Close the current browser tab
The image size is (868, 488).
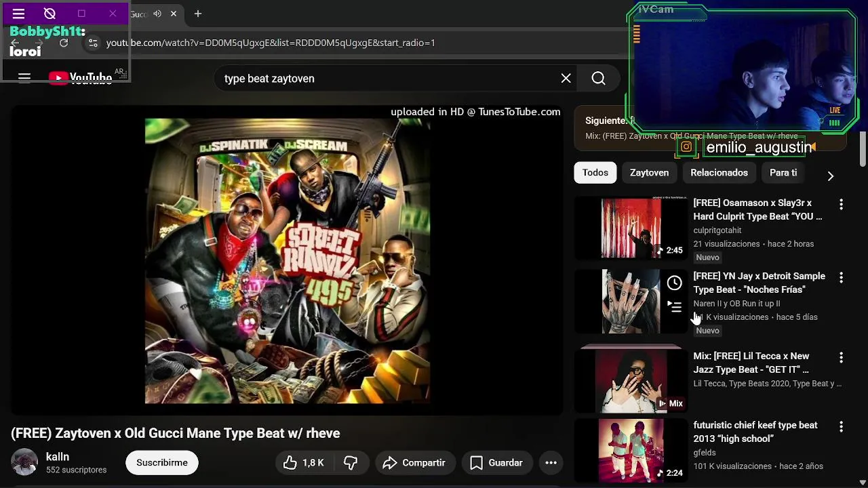pos(174,14)
